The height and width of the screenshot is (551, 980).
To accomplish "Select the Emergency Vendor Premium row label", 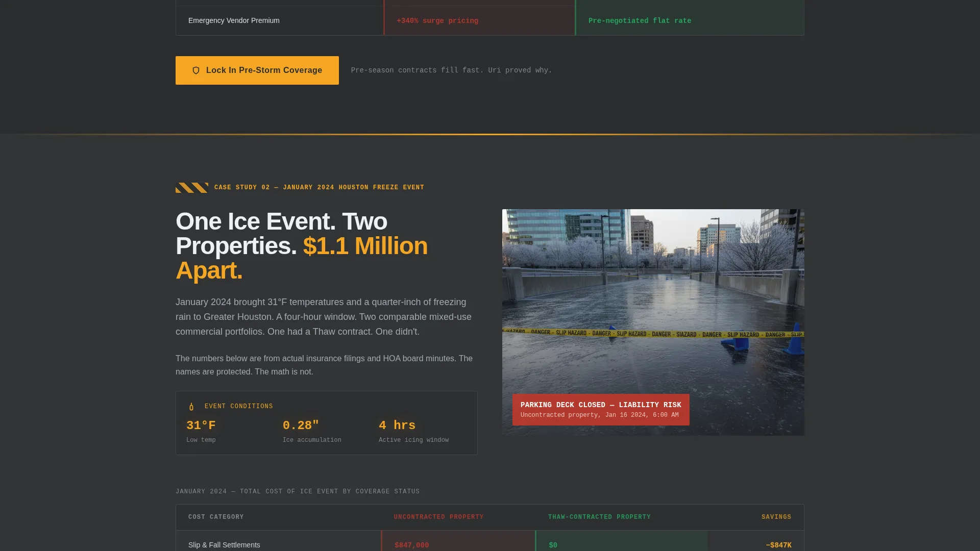I will click(x=234, y=20).
